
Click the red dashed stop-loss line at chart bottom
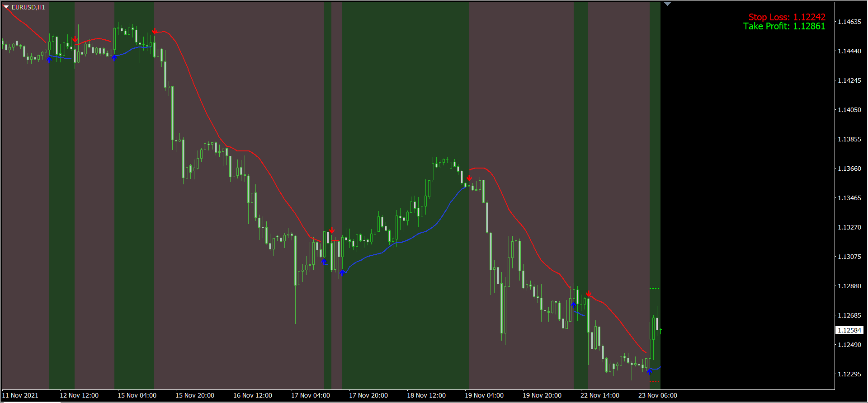pyautogui.click(x=655, y=382)
